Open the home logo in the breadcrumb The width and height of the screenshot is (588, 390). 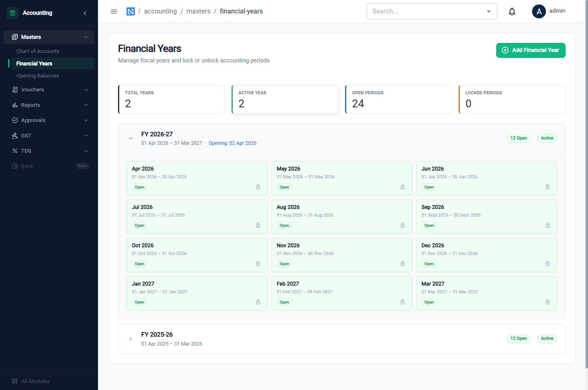point(131,11)
